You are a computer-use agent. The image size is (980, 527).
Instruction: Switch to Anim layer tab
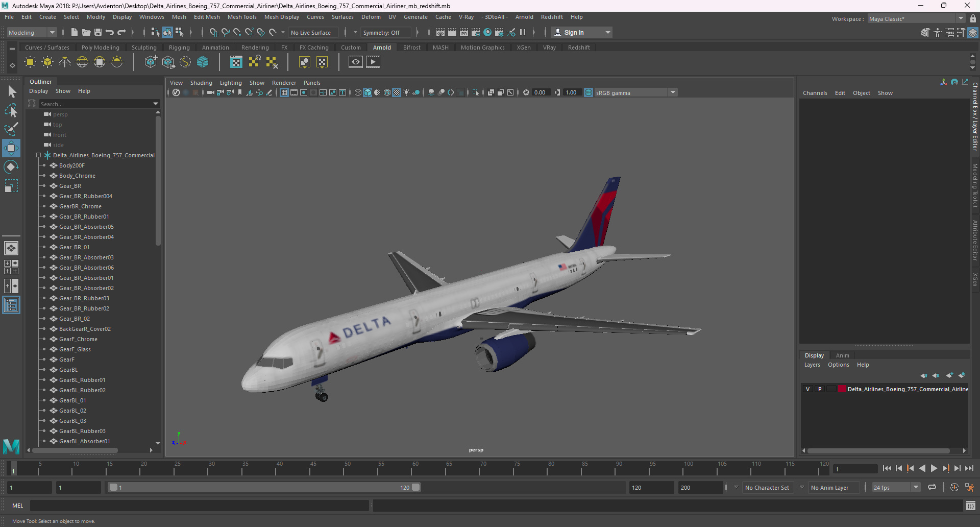point(843,355)
